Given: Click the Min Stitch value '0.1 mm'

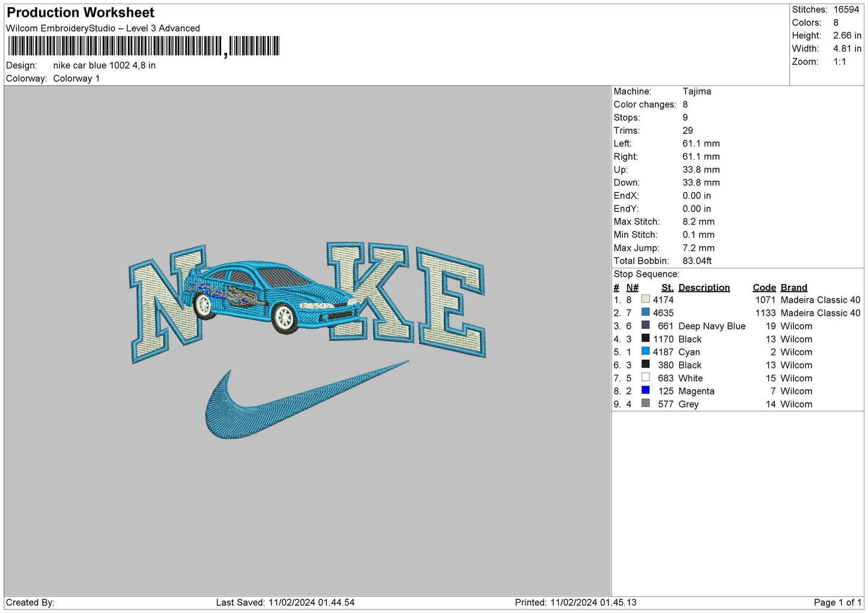Looking at the screenshot, I should click(699, 235).
